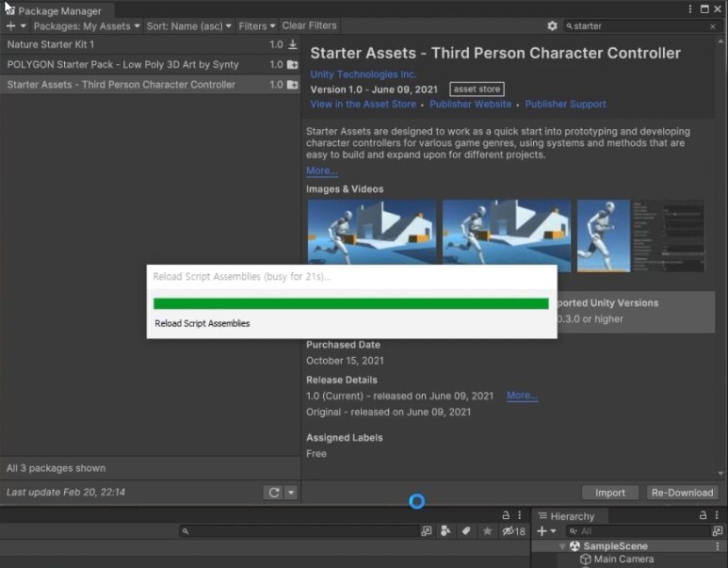The height and width of the screenshot is (568, 728).
Task: Open the Publisher Support link
Action: 565,104
